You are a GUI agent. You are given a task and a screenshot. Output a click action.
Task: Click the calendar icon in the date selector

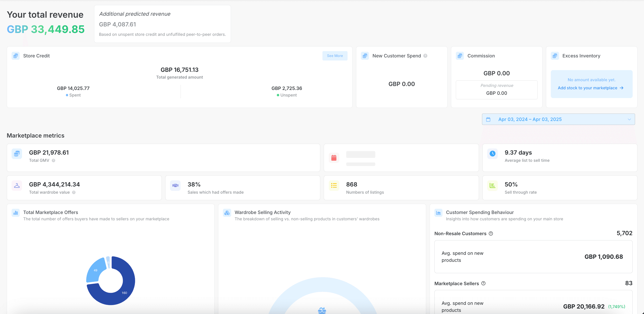pyautogui.click(x=489, y=119)
